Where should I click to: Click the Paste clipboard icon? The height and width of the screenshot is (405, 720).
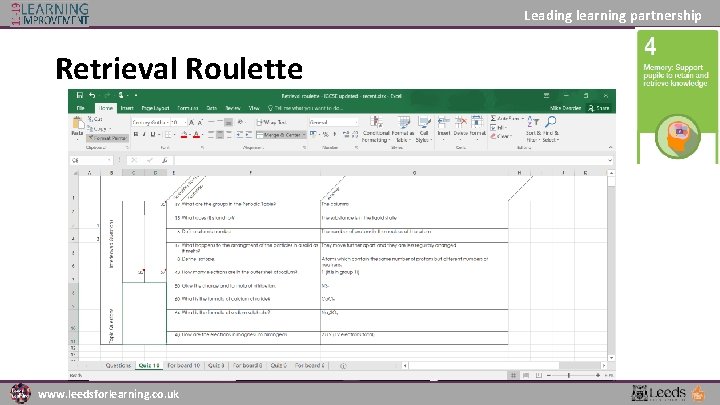pos(77,123)
